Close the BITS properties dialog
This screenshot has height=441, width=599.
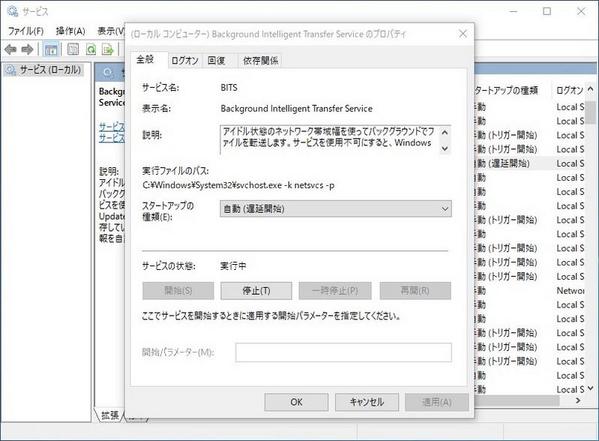[x=463, y=34]
